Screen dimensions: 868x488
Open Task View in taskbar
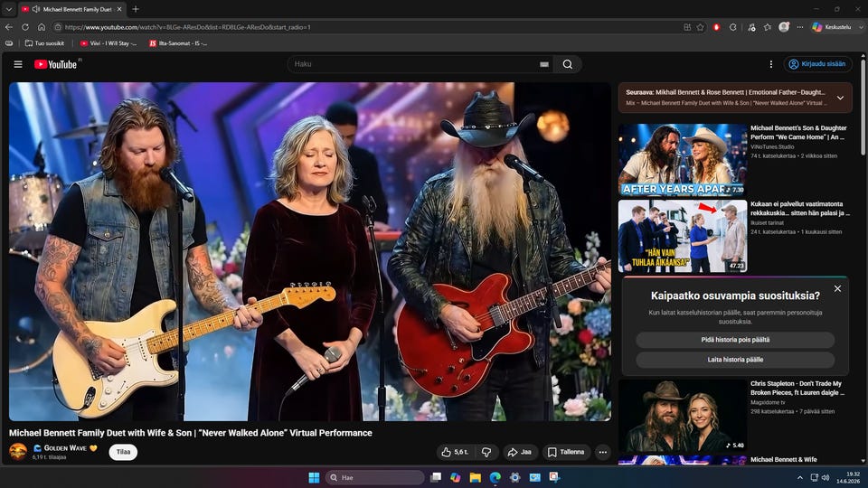(436, 477)
